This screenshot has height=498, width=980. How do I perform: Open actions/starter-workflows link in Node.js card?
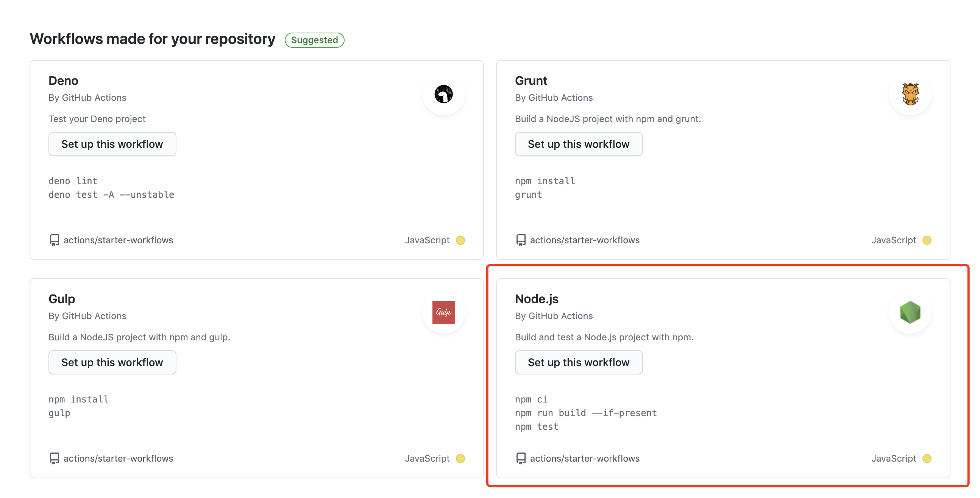585,459
